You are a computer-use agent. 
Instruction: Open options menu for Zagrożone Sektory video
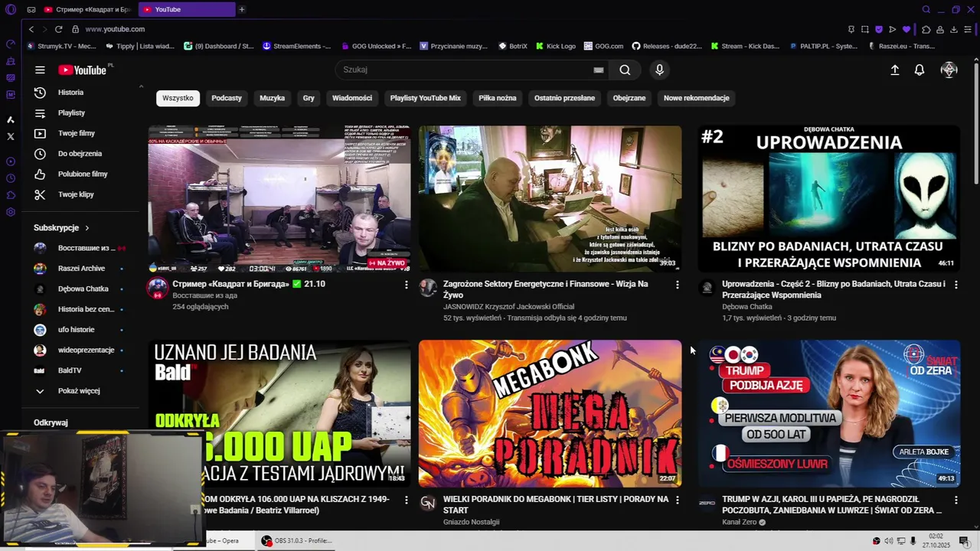[677, 285]
